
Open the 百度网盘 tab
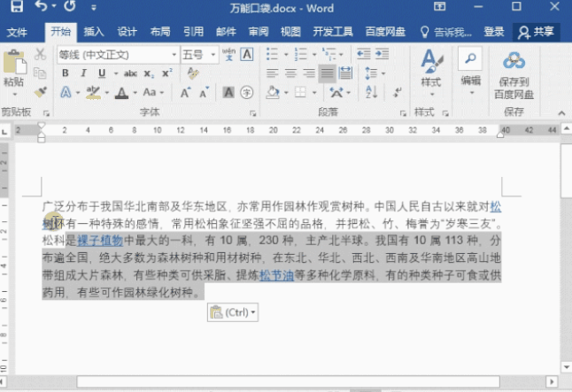(x=385, y=32)
